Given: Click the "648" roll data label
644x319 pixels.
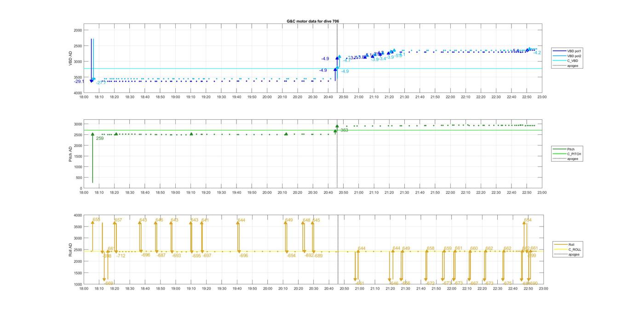Looking at the screenshot, I should (306, 220).
